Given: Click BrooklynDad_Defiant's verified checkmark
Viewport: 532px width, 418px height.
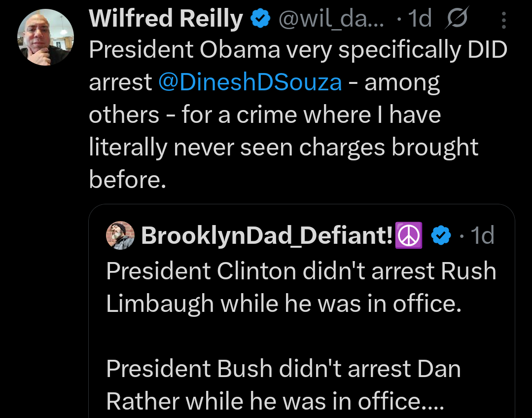Looking at the screenshot, I should click(441, 235).
